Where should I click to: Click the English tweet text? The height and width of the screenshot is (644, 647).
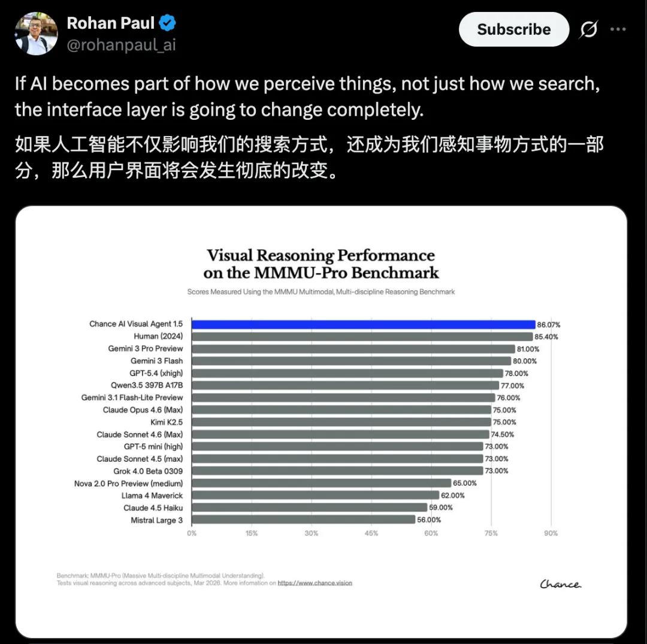pyautogui.click(x=307, y=97)
